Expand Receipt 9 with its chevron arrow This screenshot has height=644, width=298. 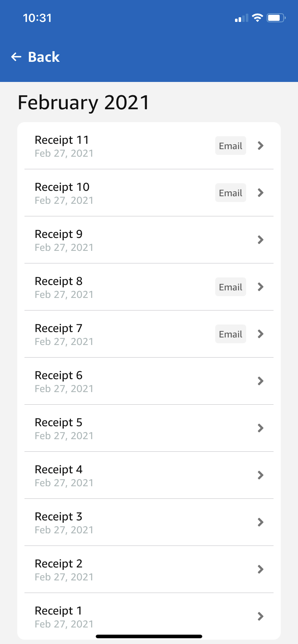point(261,240)
